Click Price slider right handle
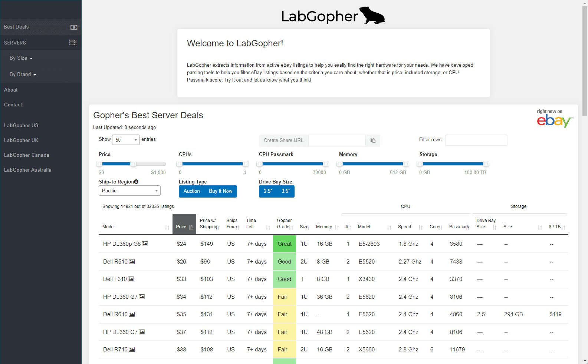The image size is (588, 364). pyautogui.click(x=133, y=164)
